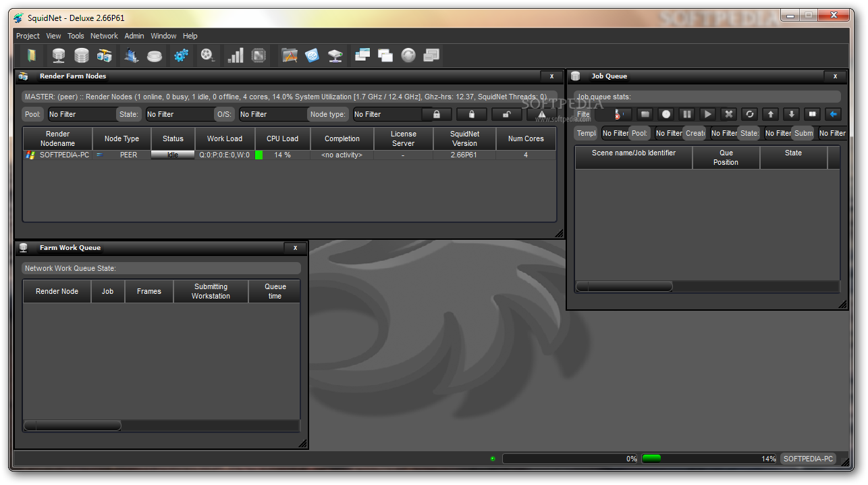
Task: Click the open padlock button in Render Farm Nodes
Action: tap(506, 114)
